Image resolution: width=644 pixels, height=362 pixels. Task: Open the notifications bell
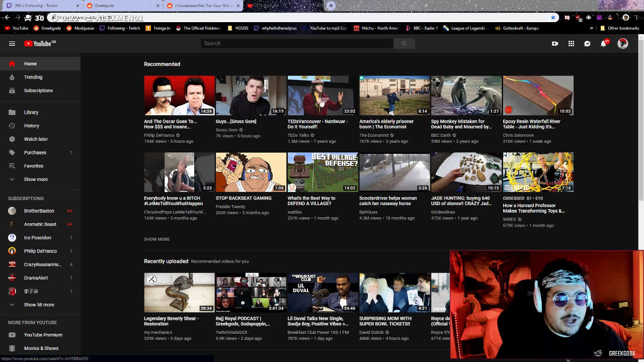[x=603, y=44]
